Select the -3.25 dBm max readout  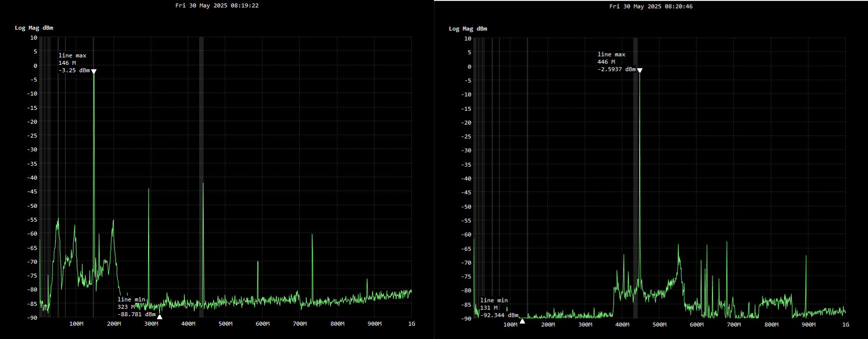coord(74,71)
